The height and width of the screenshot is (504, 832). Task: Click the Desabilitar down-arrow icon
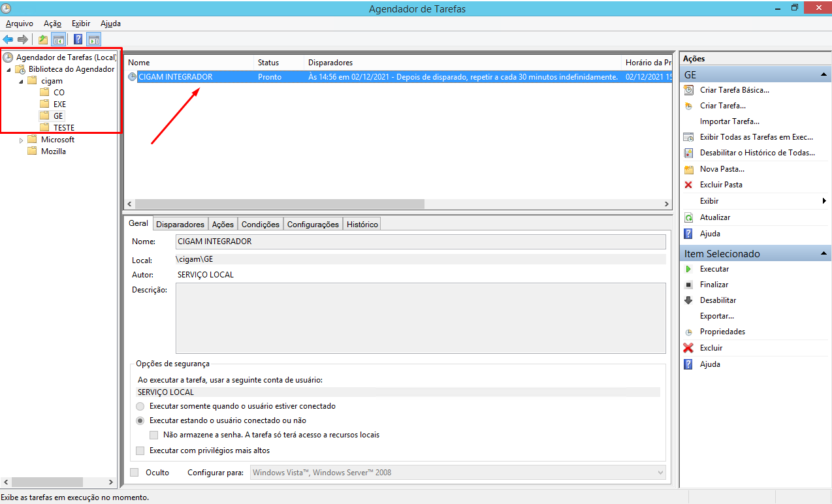click(688, 300)
